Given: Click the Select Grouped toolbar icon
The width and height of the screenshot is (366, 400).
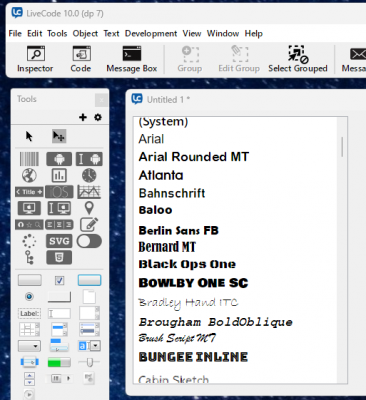Looking at the screenshot, I should pyautogui.click(x=298, y=59).
